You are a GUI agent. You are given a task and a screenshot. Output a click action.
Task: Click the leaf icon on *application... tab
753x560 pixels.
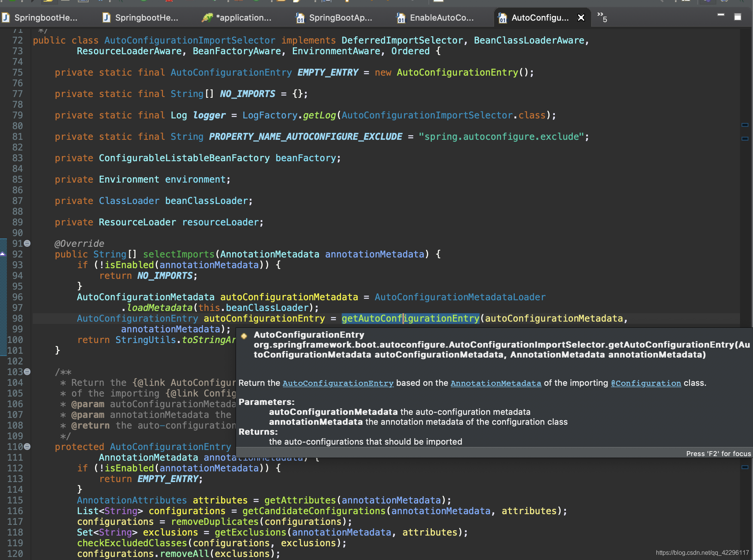(x=207, y=18)
